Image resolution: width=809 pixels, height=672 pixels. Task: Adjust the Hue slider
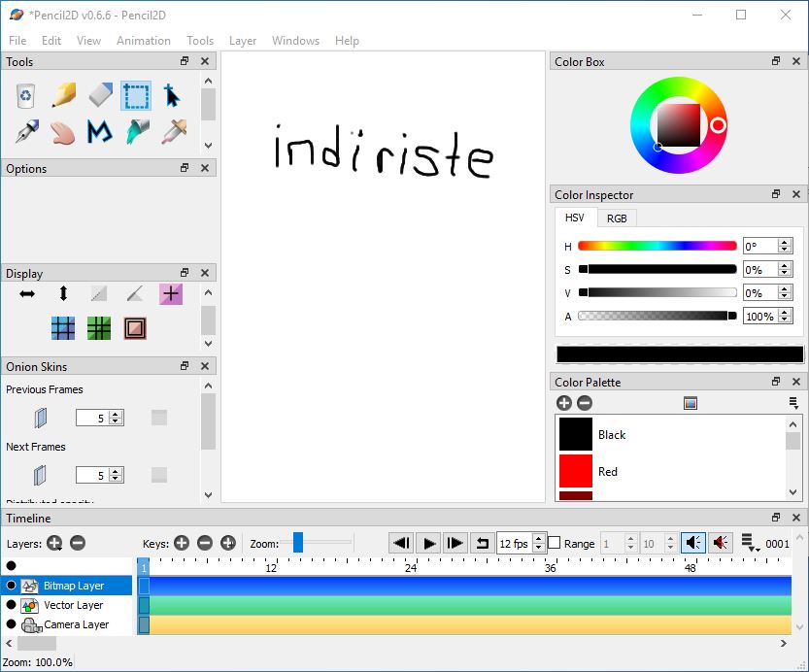[x=657, y=246]
